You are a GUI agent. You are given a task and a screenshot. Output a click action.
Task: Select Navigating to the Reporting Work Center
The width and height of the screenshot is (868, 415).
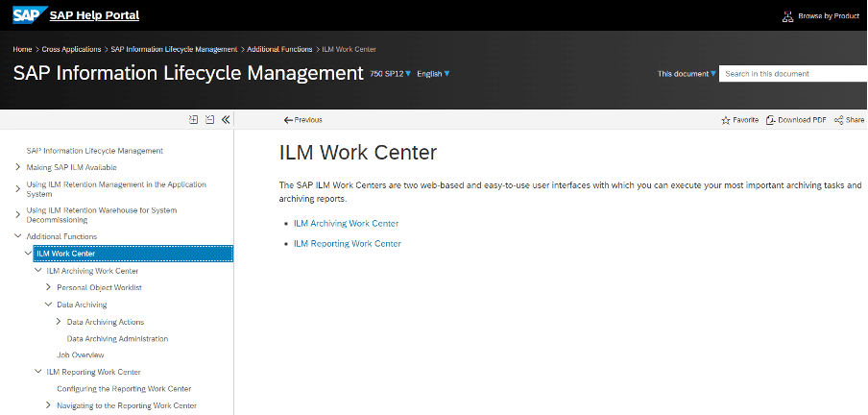[x=127, y=405]
